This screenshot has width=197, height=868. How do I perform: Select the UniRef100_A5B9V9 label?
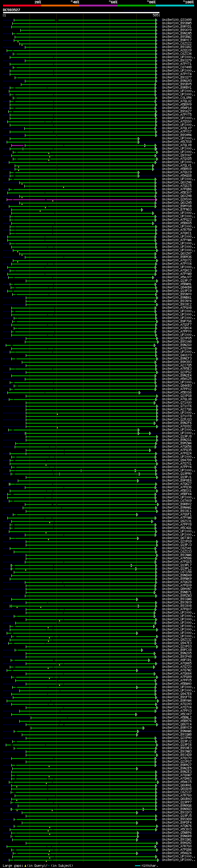pyautogui.click(x=177, y=104)
